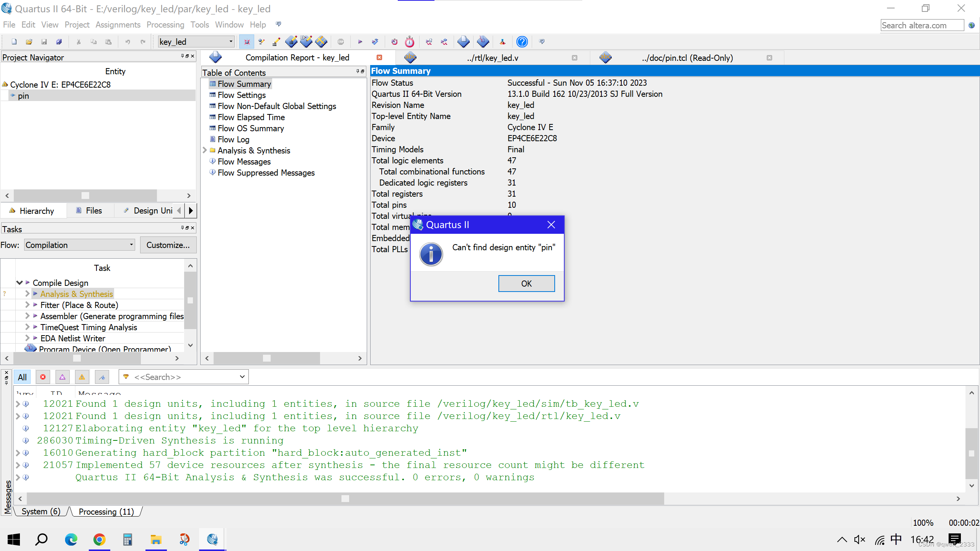
Task: Toggle the All messages filter
Action: [x=22, y=377]
